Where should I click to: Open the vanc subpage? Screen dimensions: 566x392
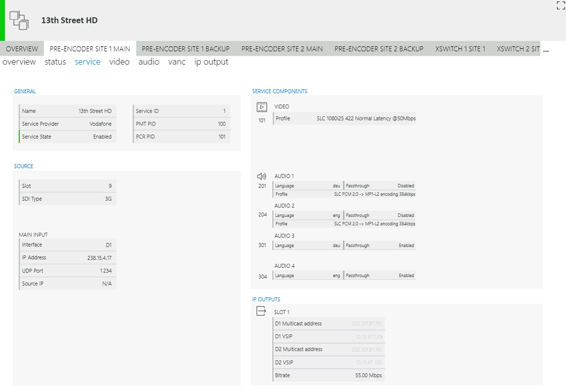click(177, 62)
